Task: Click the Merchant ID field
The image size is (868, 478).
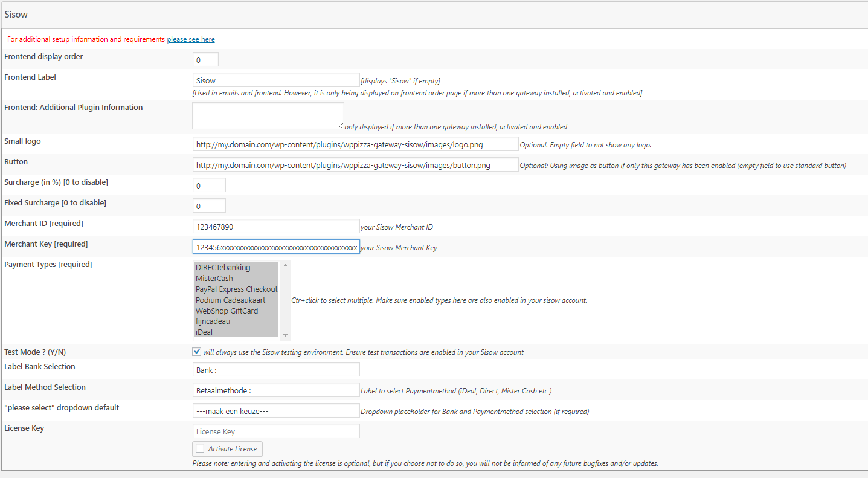Action: point(276,227)
